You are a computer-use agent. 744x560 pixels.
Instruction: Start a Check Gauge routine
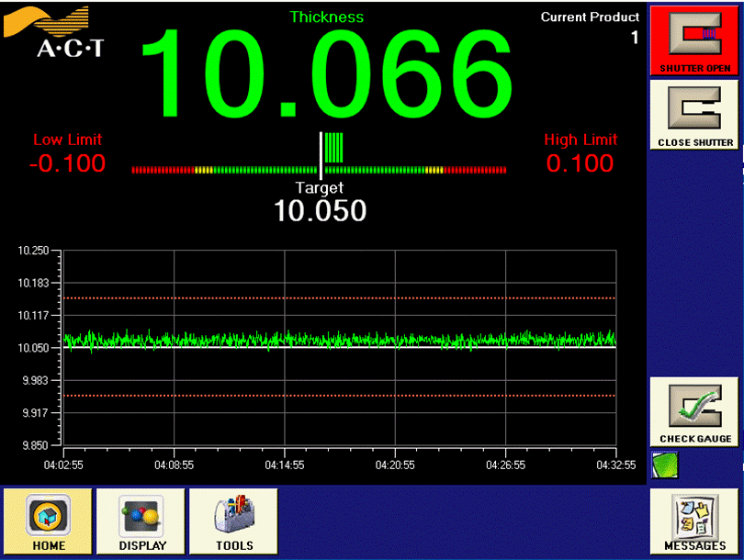(x=694, y=411)
